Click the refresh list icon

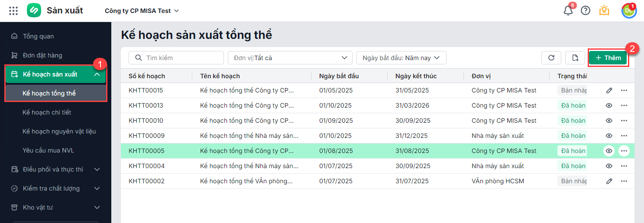551,58
